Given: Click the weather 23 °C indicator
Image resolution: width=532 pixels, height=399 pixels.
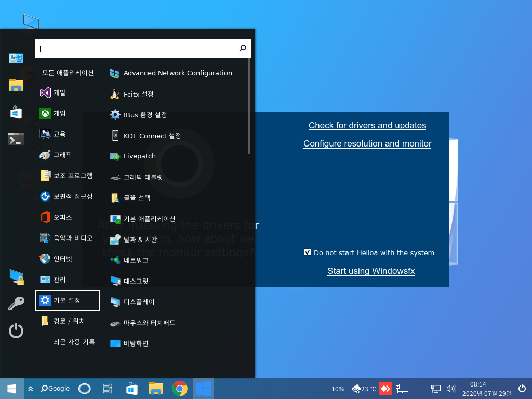Looking at the screenshot, I should point(364,389).
